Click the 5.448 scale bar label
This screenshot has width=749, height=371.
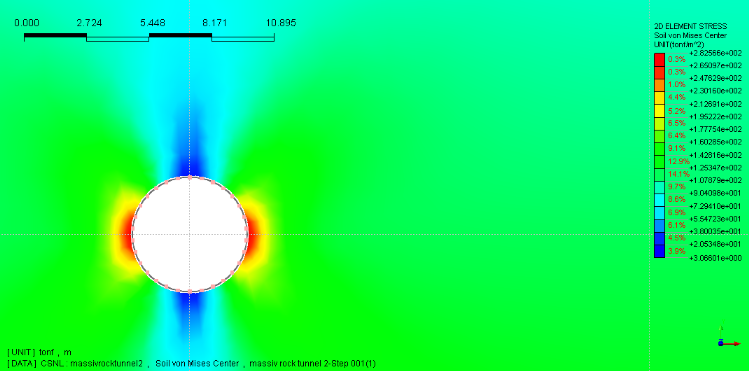(x=153, y=22)
